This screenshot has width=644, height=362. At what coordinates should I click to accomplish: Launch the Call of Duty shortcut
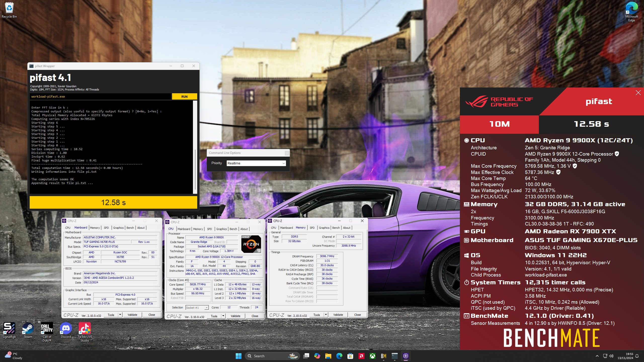point(47,332)
